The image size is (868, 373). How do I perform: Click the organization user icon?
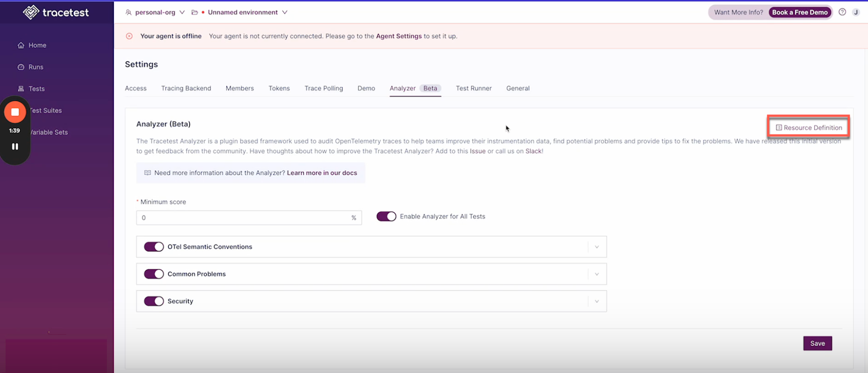click(x=128, y=12)
